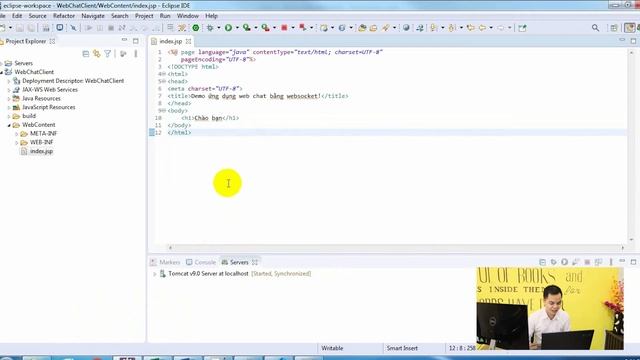Open the Project menu

tap(144, 16)
